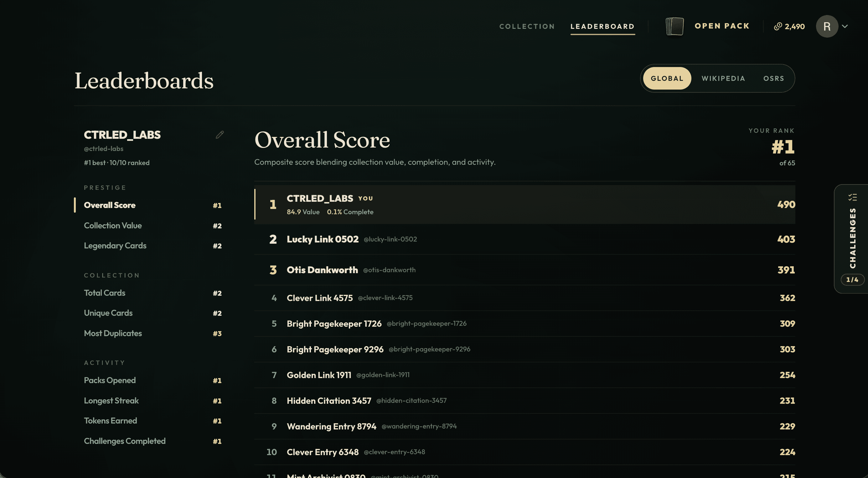The height and width of the screenshot is (478, 868).
Task: Click the '#1 best · 10/10 ranked' summary
Action: pyautogui.click(x=116, y=163)
